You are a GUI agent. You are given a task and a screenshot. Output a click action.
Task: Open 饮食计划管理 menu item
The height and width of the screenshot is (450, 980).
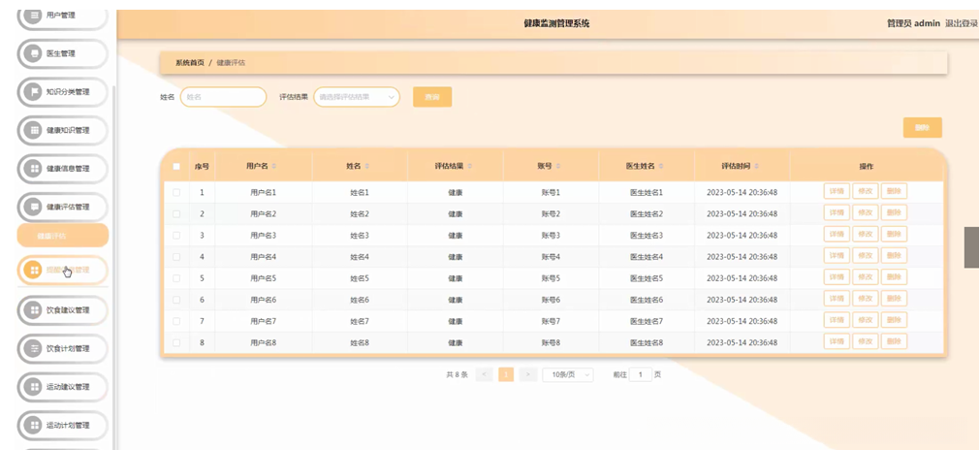tap(62, 349)
